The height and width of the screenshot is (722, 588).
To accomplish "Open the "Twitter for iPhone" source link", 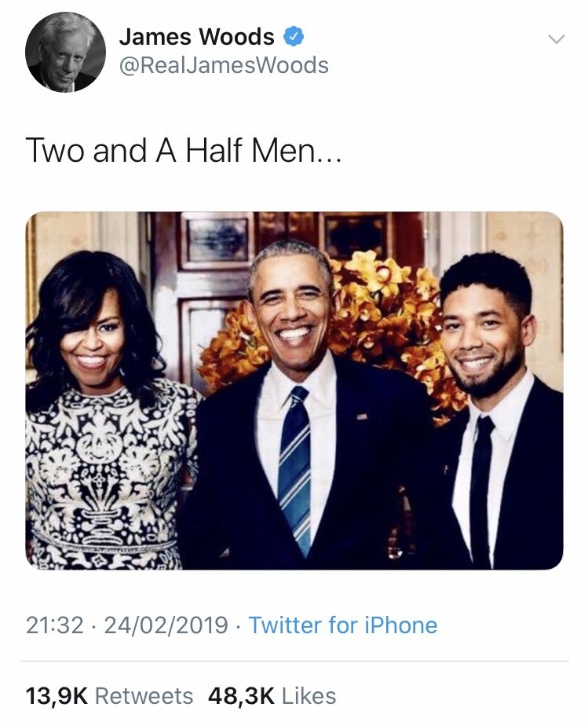I will pos(343,625).
